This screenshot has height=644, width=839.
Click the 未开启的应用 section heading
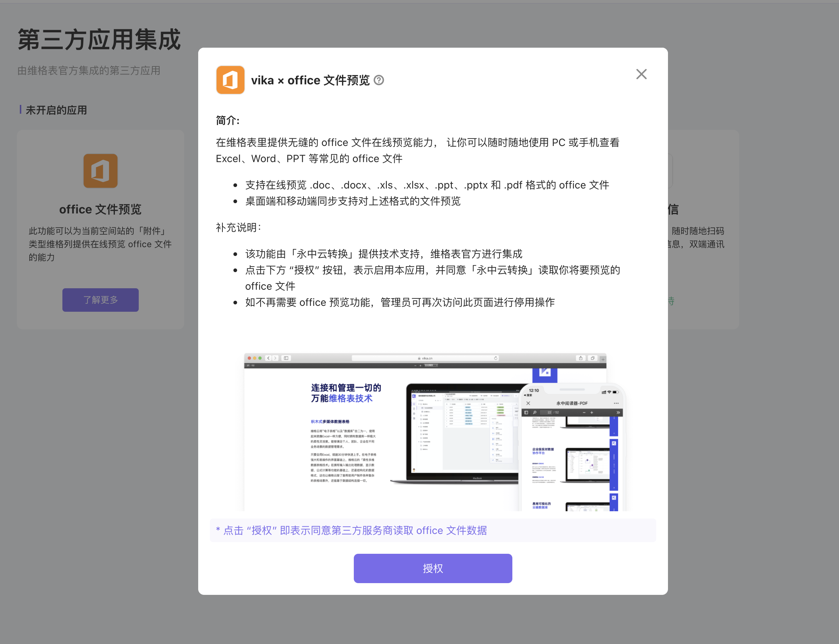pos(56,110)
